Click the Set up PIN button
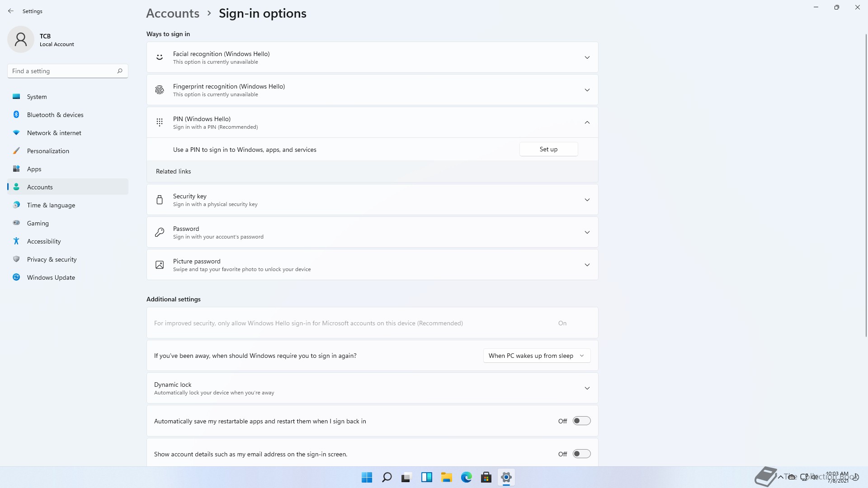The image size is (868, 488). tap(548, 149)
